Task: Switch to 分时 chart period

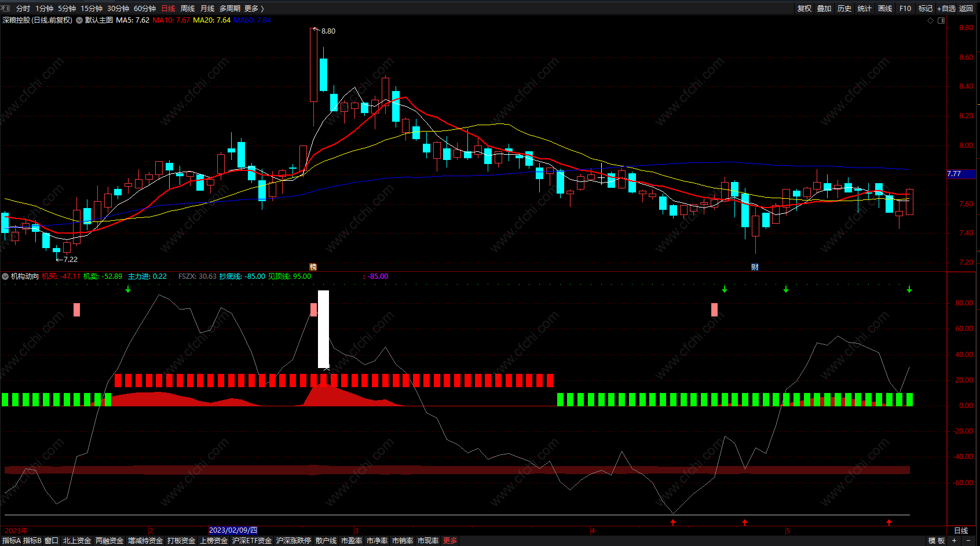Action: tap(23, 8)
